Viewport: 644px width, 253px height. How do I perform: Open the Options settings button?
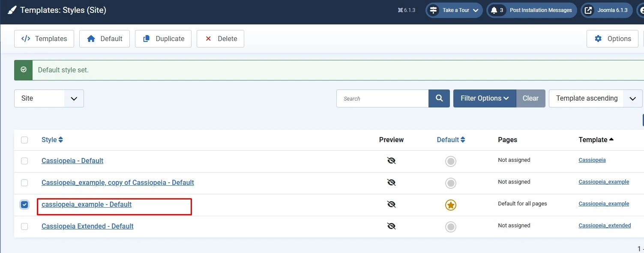pyautogui.click(x=613, y=39)
